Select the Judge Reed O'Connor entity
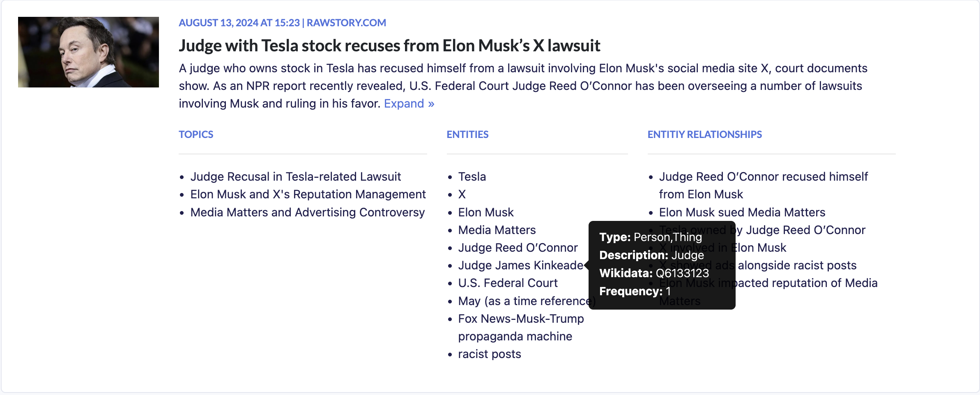Image resolution: width=980 pixels, height=395 pixels. click(518, 248)
